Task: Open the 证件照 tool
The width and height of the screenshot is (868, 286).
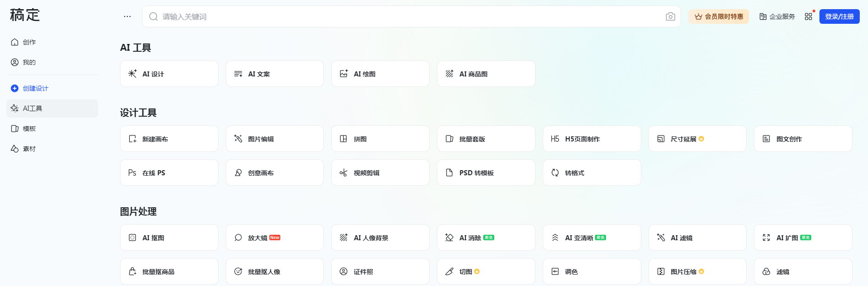Action: (380, 271)
